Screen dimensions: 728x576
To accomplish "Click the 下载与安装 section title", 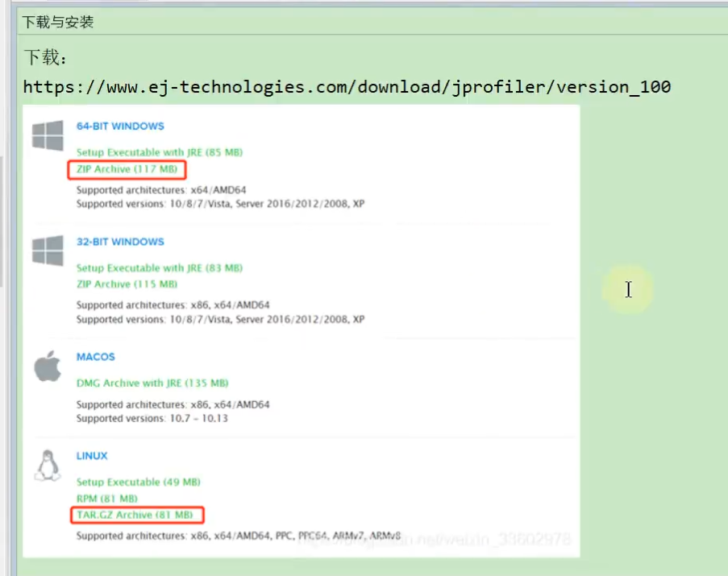I will 58,22.
